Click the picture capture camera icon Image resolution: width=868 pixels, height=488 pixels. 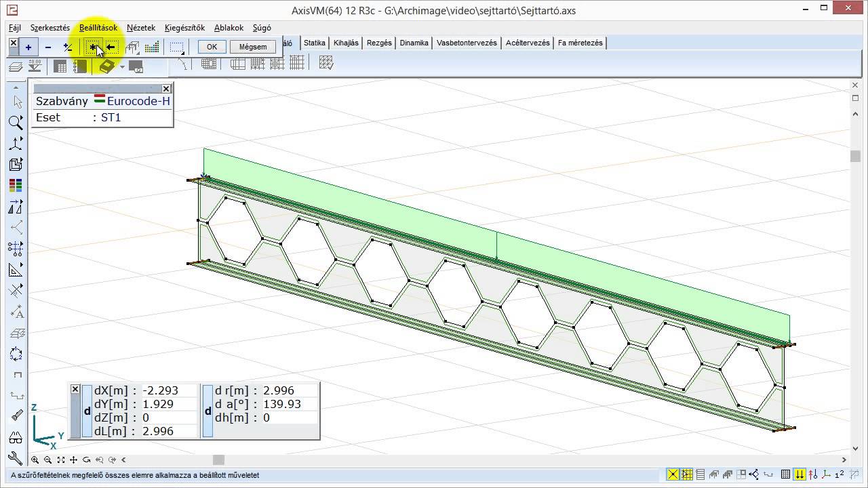136,66
